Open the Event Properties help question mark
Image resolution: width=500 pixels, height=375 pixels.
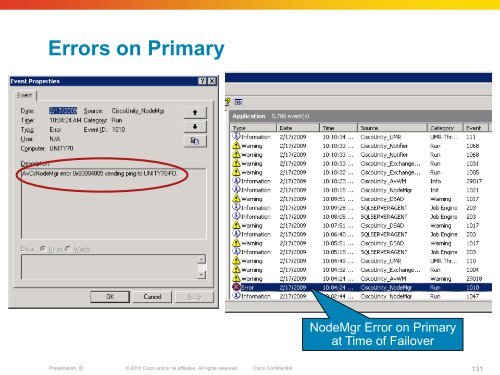click(202, 81)
